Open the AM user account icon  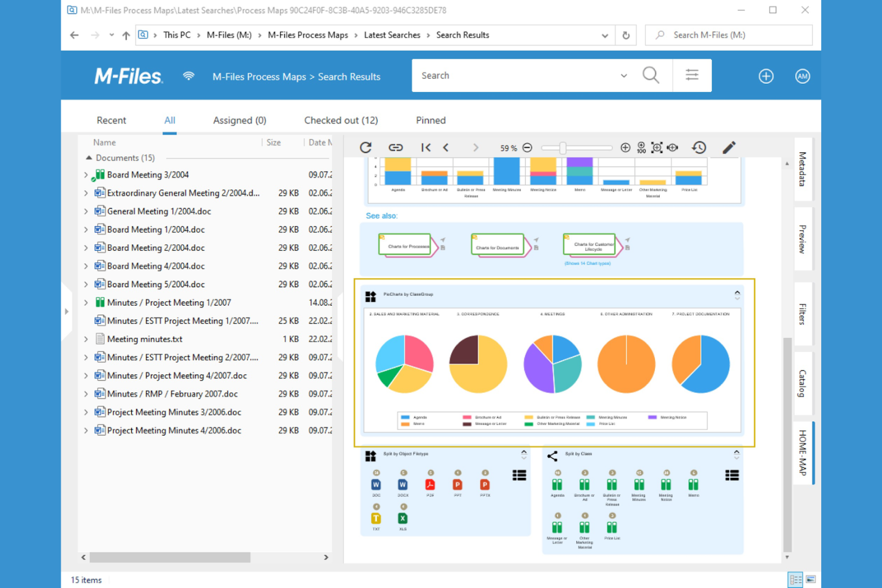pyautogui.click(x=803, y=76)
